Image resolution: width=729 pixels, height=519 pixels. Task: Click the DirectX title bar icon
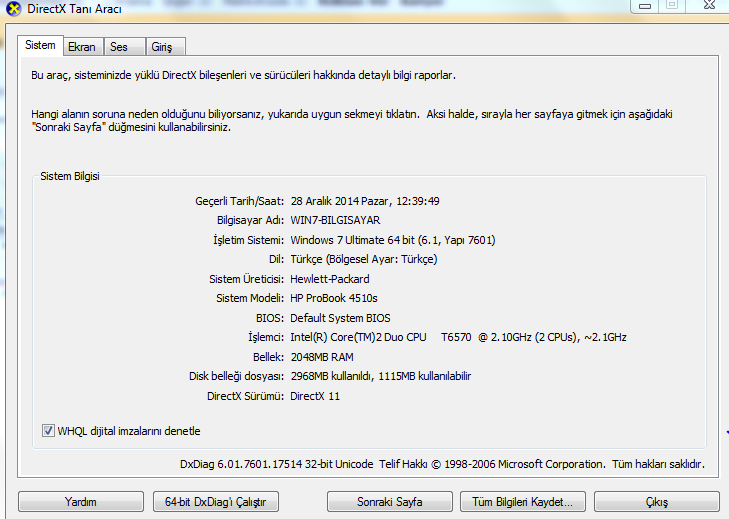13,8
